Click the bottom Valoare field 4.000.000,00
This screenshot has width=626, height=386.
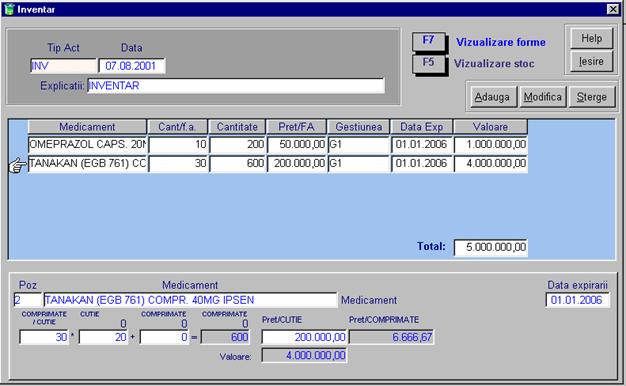304,355
